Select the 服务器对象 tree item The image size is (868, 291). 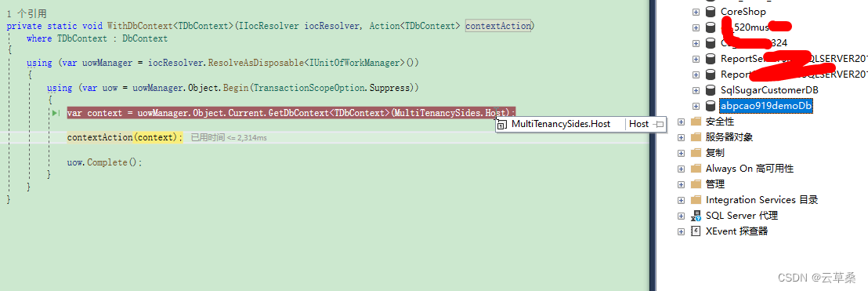point(729,137)
